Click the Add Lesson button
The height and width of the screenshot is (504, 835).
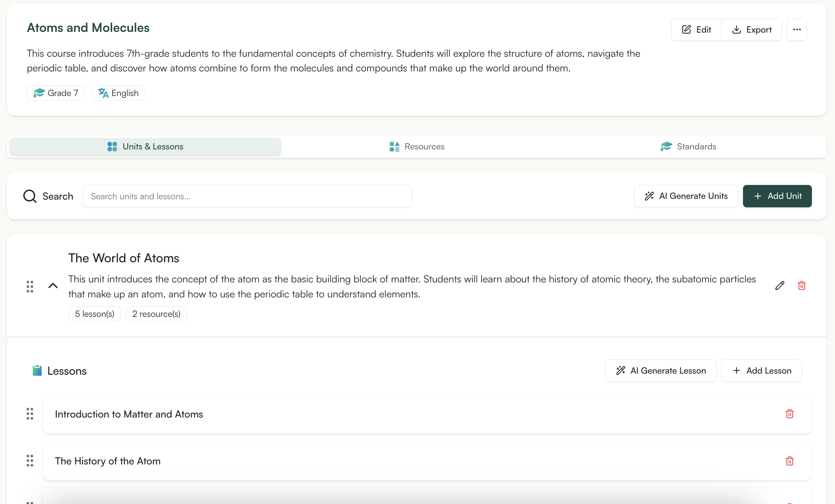pyautogui.click(x=761, y=370)
